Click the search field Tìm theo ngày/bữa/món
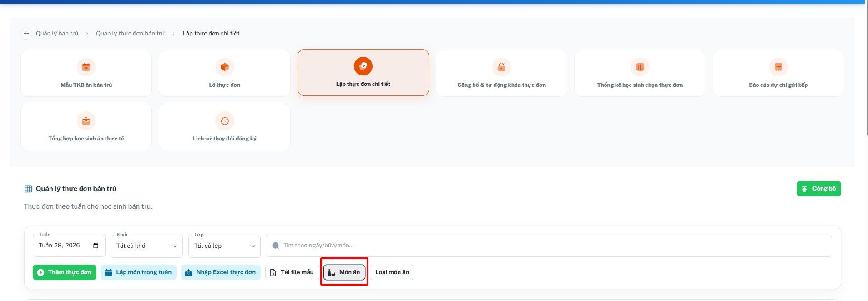Screen dimensions: 868x301 point(549,246)
